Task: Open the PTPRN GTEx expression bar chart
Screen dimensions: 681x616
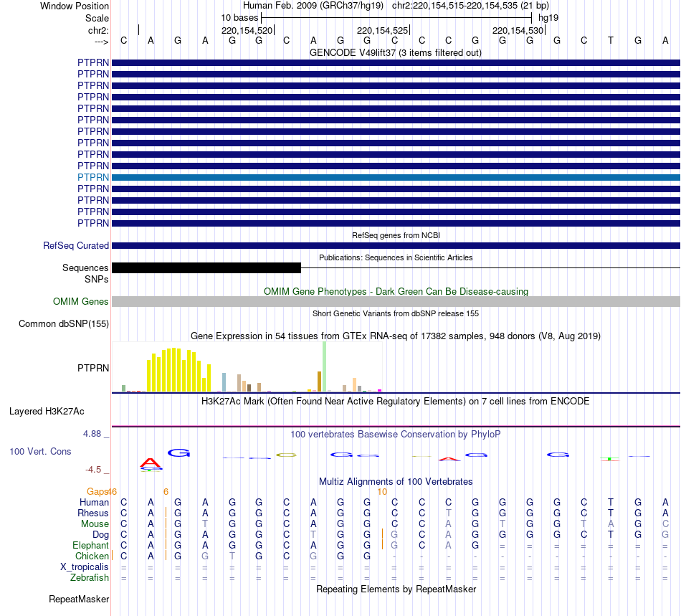Action: pyautogui.click(x=247, y=367)
